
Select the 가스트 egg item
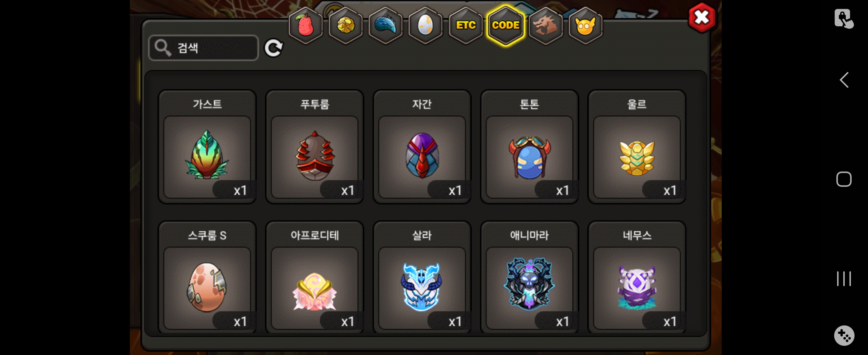coord(207,147)
